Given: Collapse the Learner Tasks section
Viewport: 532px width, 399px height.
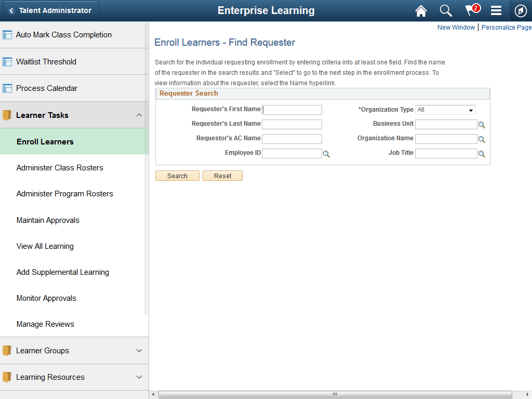Looking at the screenshot, I should coord(139,115).
